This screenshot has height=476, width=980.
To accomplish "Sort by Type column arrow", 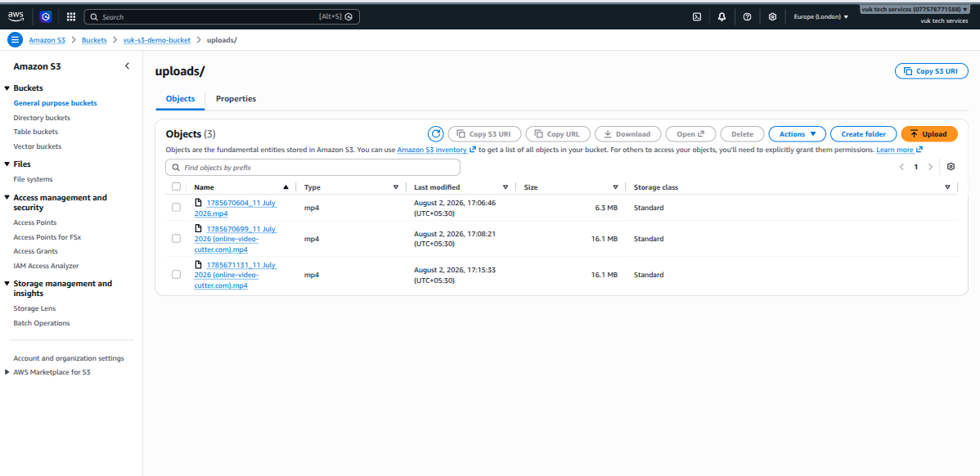I will tap(396, 187).
